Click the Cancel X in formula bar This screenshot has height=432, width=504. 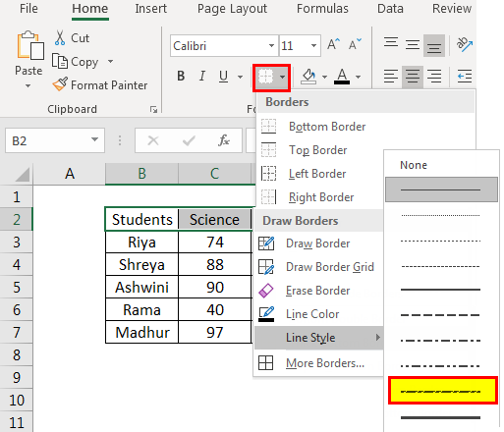point(153,140)
